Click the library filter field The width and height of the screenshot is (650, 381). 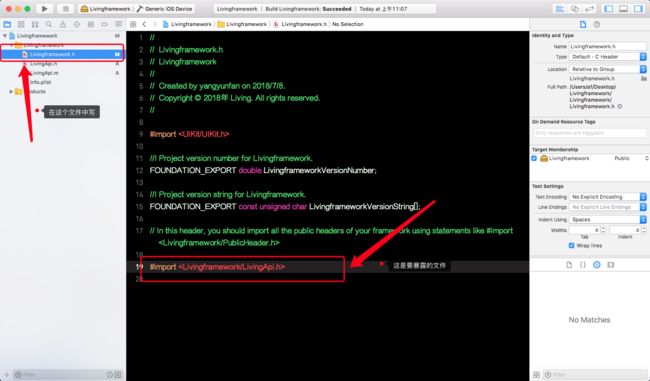596,375
